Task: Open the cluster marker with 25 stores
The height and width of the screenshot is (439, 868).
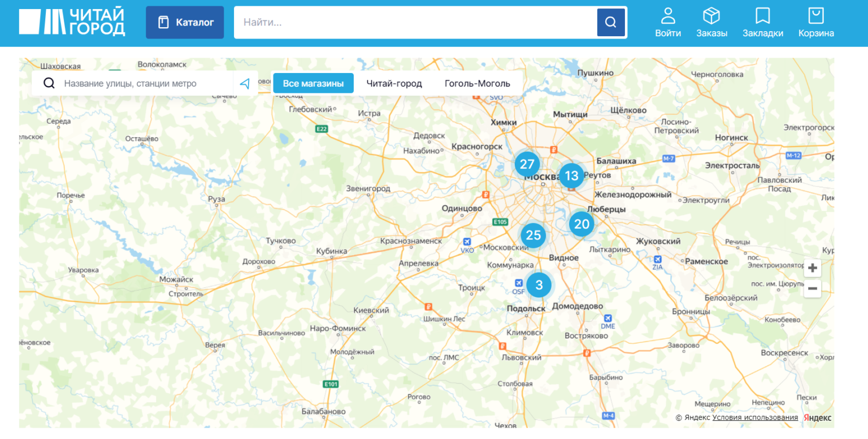Action: click(534, 235)
